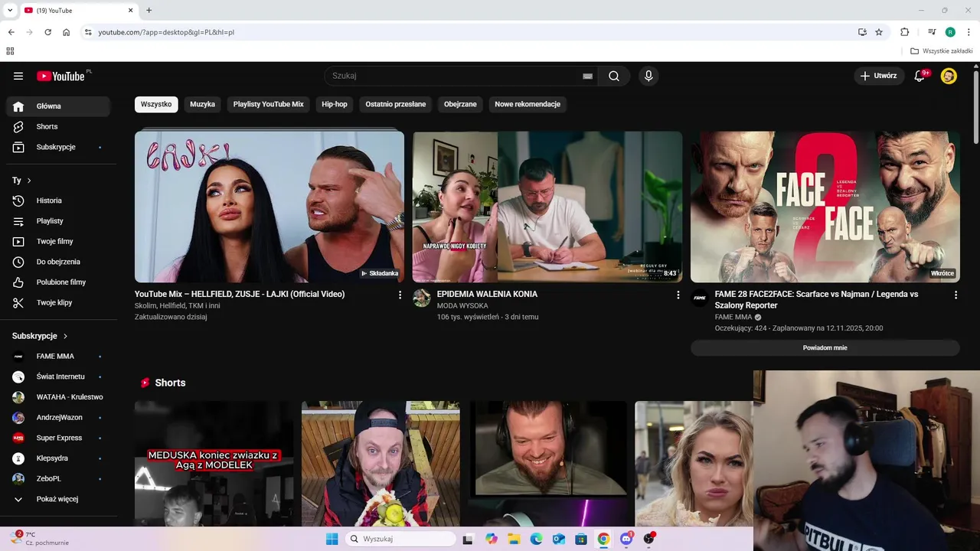Screen dimensions: 980x551
Task: Open File Explorer from the taskbar
Action: click(x=514, y=539)
